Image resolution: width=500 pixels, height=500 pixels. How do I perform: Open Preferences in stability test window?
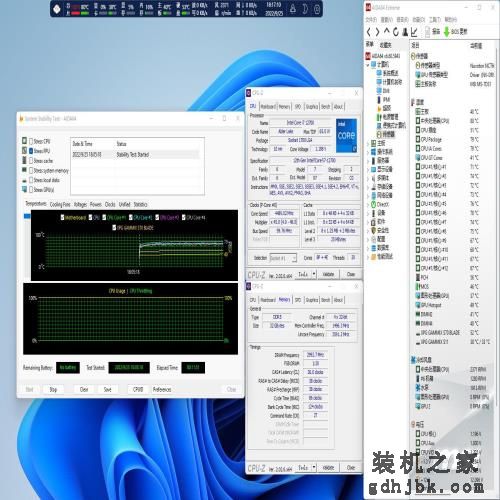tap(162, 389)
